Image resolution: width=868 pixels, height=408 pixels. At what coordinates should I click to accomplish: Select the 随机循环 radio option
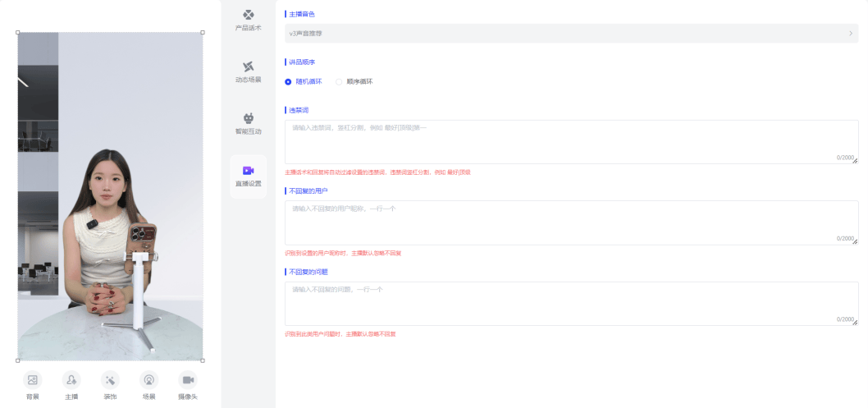pos(304,82)
